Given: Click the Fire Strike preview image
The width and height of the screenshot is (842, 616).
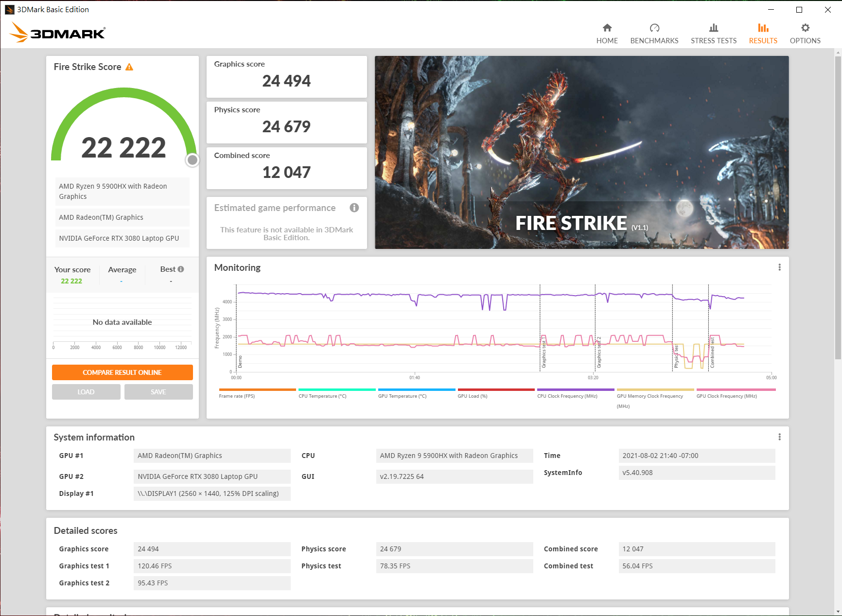Looking at the screenshot, I should pyautogui.click(x=581, y=152).
